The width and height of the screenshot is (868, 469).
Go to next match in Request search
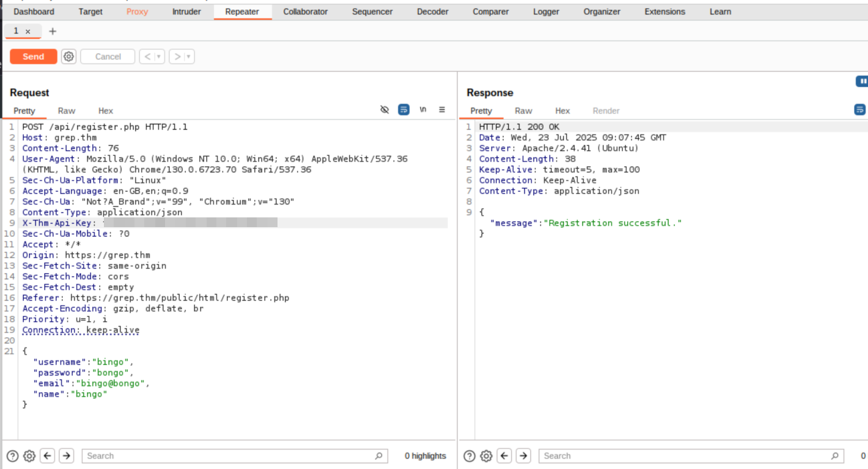67,456
